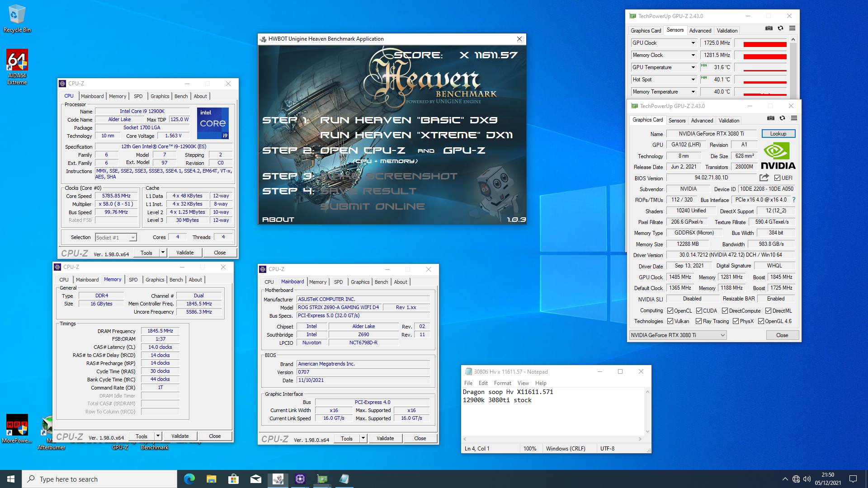Click into the Notepad text area

point(553,411)
